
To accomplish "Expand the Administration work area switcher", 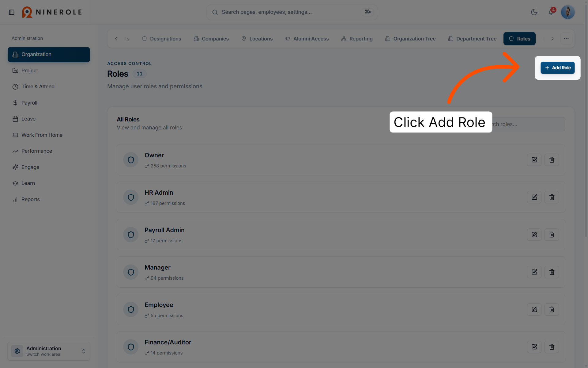I will pos(49,351).
